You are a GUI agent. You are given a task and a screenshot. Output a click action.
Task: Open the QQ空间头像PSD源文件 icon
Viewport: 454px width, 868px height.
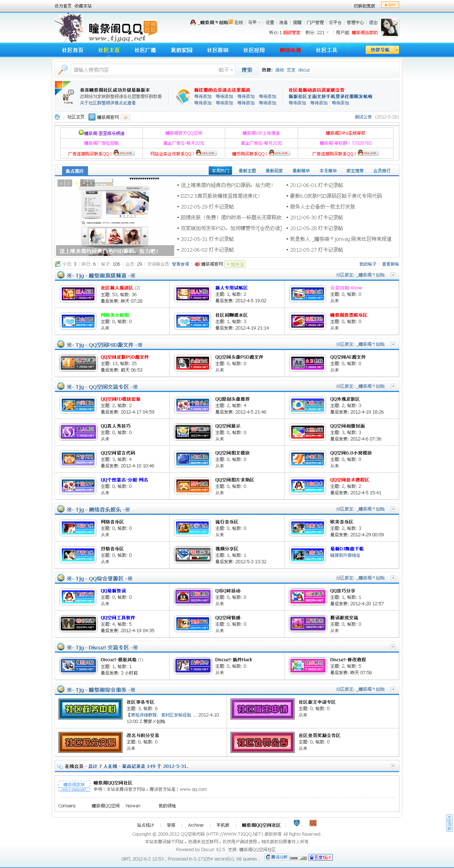click(x=193, y=363)
